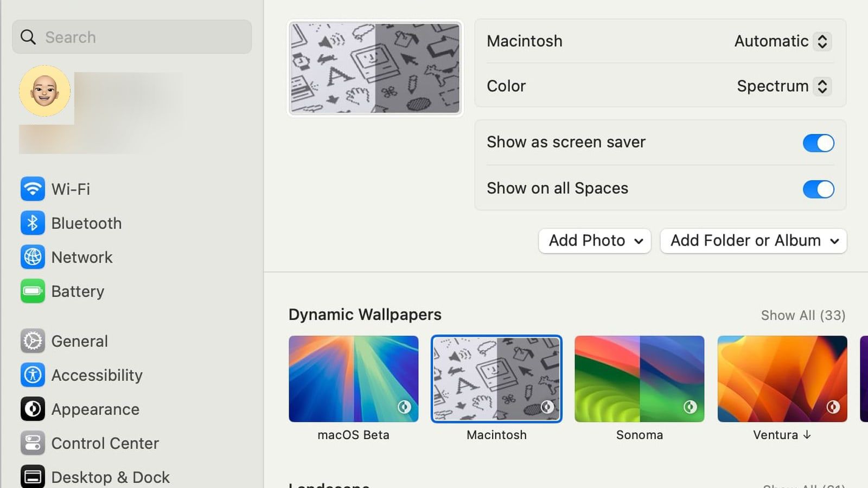The height and width of the screenshot is (488, 868).
Task: Select the Ventura wallpaper thumbnail
Action: tap(782, 379)
